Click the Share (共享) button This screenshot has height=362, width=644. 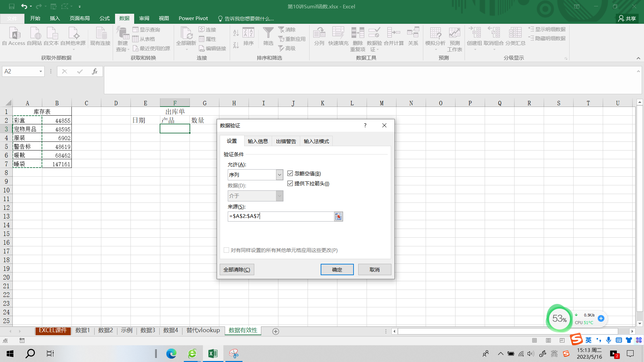tap(627, 18)
